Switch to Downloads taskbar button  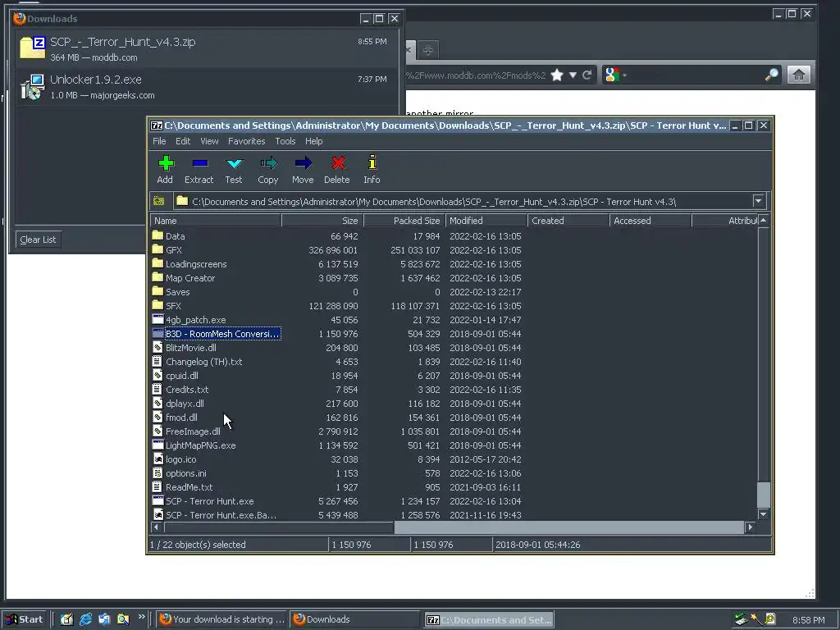(355, 619)
